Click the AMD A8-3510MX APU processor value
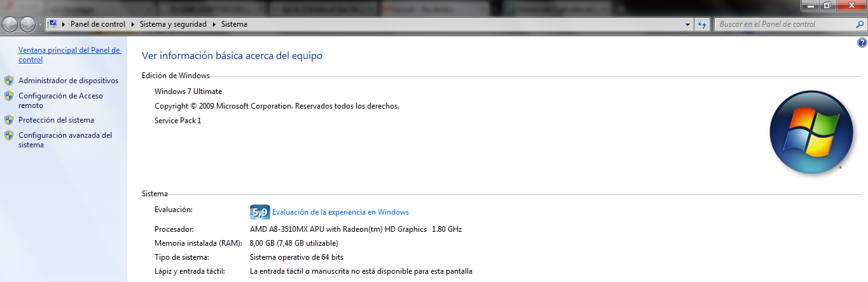Viewport: 868px width, 282px height. 355,229
